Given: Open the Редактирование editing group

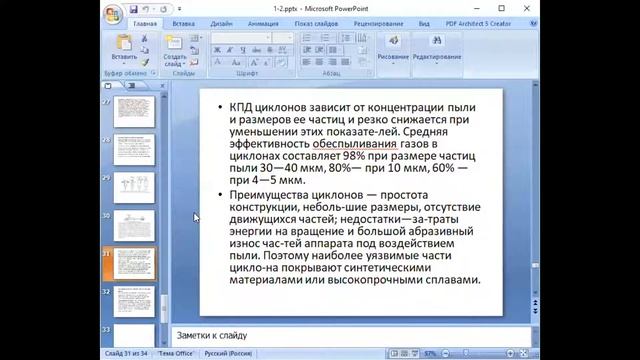Looking at the screenshot, I should point(437,49).
